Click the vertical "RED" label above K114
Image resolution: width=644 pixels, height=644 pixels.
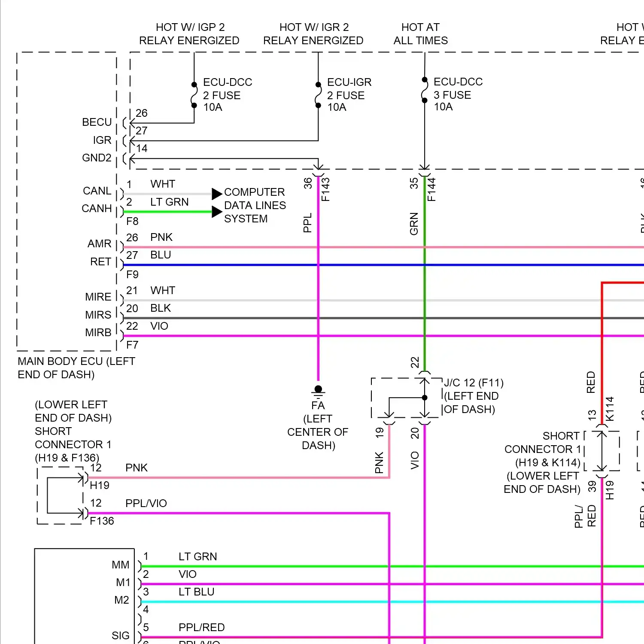point(591,383)
